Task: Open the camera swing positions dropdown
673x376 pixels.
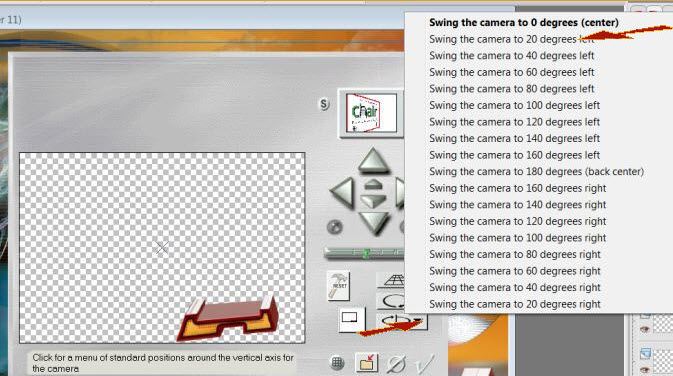Action: click(417, 321)
